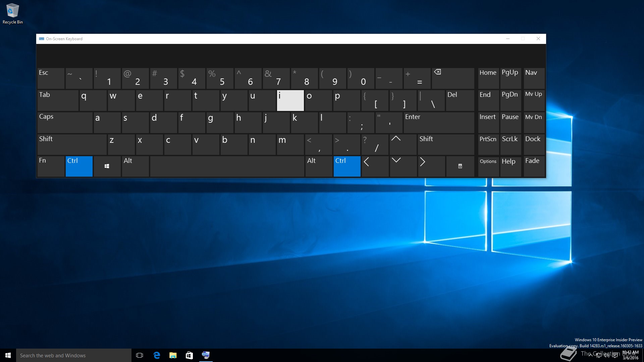Tap the right arrow key
Viewport: 644px width, 362px height.
(431, 166)
